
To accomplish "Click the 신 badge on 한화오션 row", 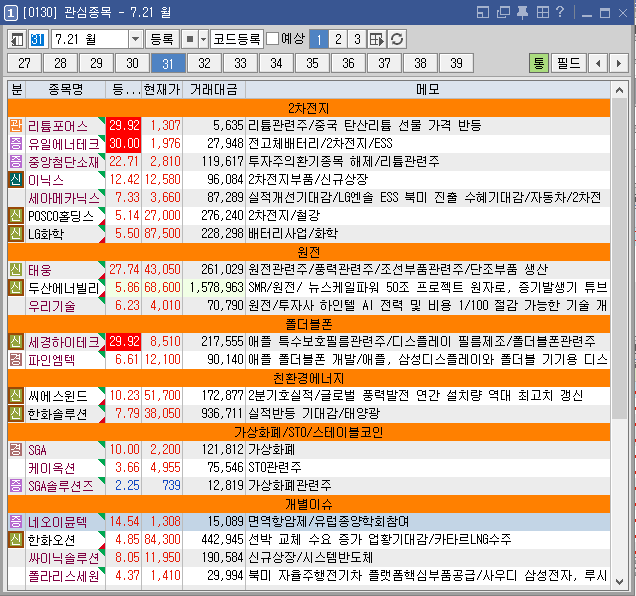I will point(16,540).
